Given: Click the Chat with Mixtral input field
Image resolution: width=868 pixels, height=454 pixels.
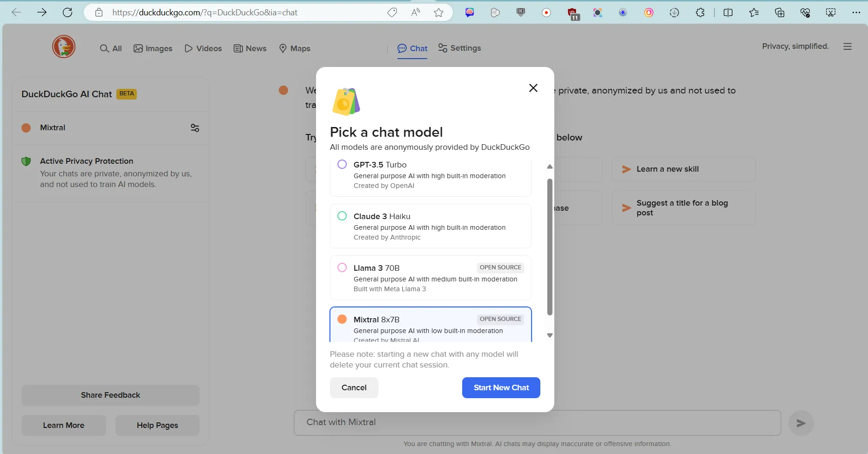Looking at the screenshot, I should click(538, 423).
